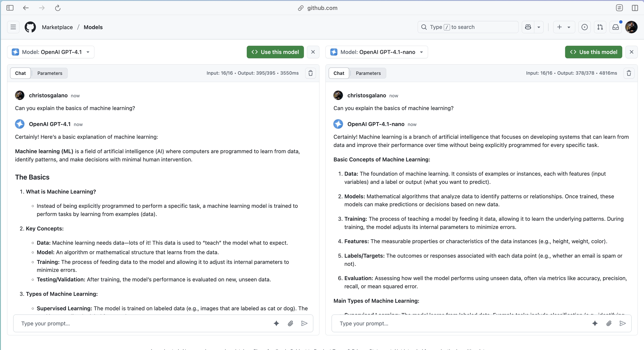Switch to Parameters tab in GPT-4.1-nano panel
The image size is (644, 350).
(x=368, y=73)
